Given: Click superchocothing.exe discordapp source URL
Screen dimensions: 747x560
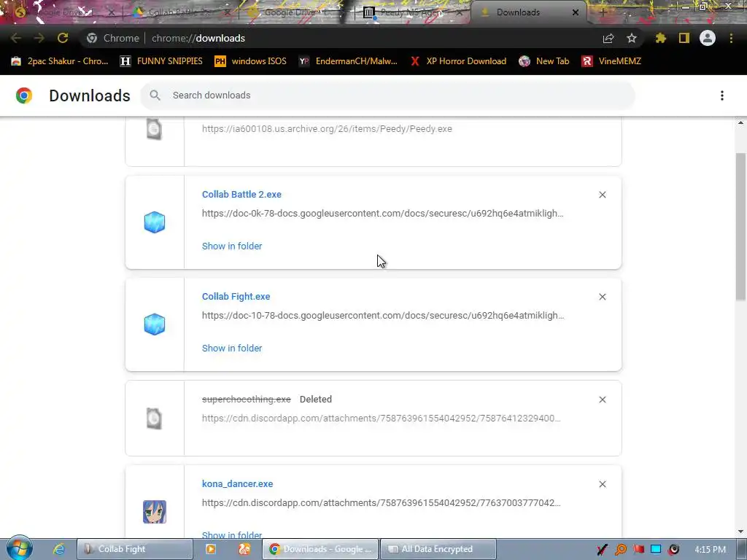Looking at the screenshot, I should 381,418.
